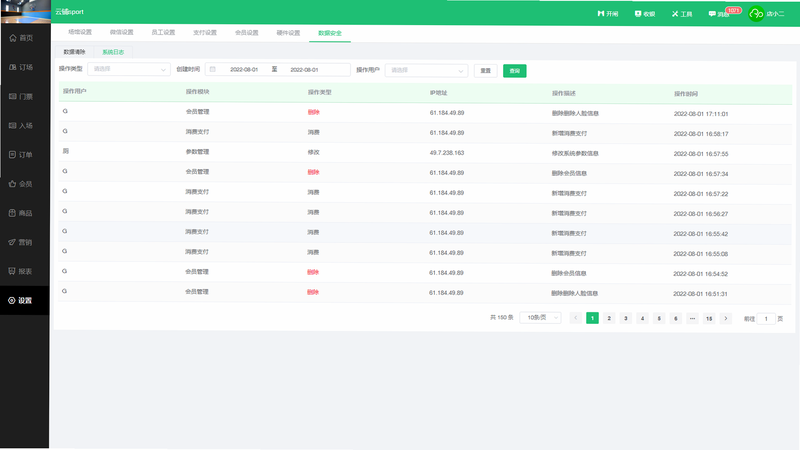Click timestamp 2022-08-01 16:58:17

coord(701,134)
